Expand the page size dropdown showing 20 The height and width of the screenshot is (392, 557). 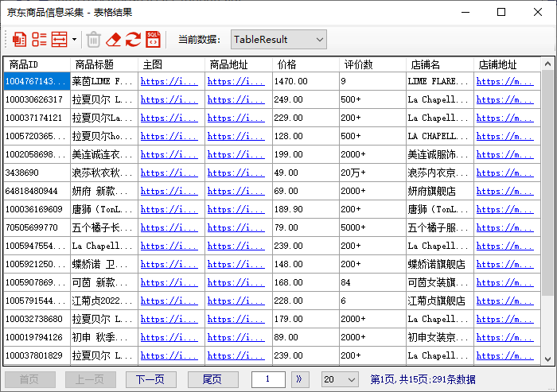point(340,379)
